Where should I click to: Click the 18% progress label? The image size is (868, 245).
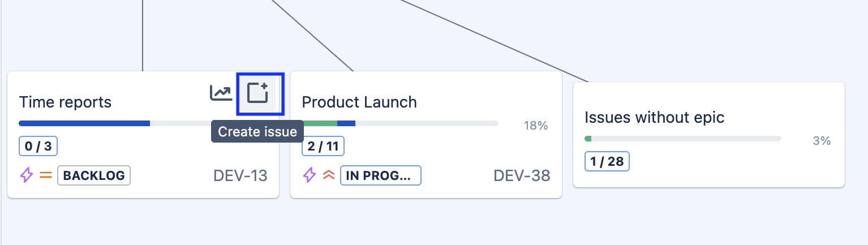(535, 126)
